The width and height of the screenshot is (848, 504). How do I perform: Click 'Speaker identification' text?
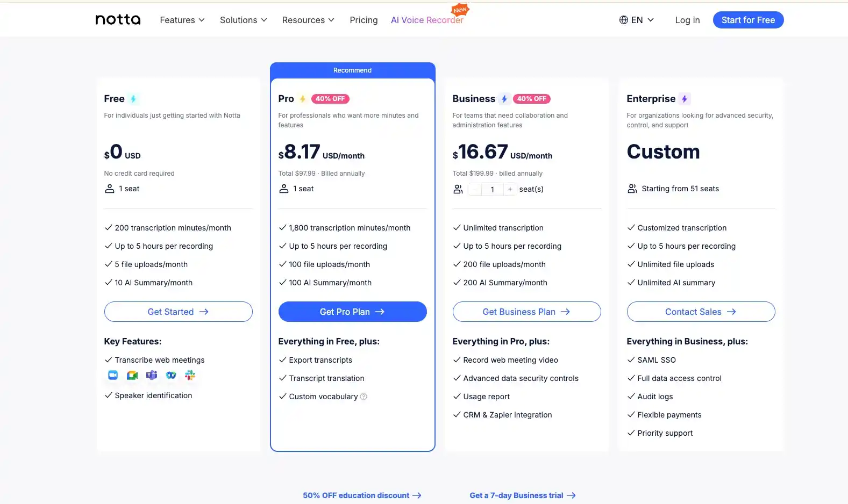pos(153,395)
